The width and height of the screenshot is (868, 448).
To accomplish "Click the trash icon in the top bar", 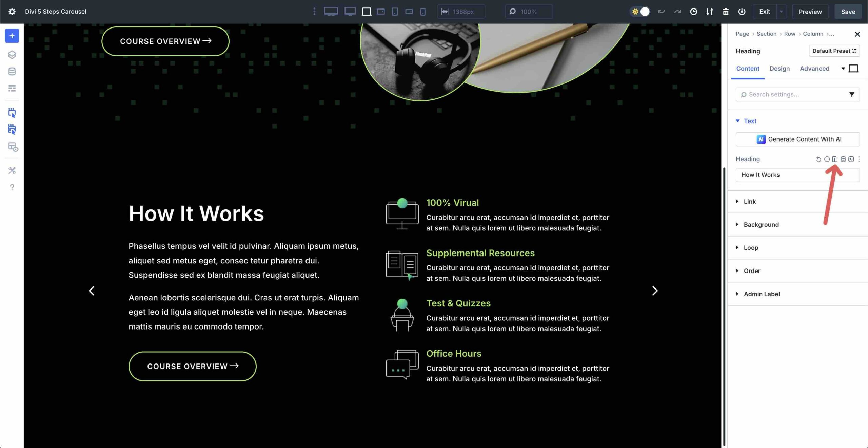I will (x=726, y=12).
